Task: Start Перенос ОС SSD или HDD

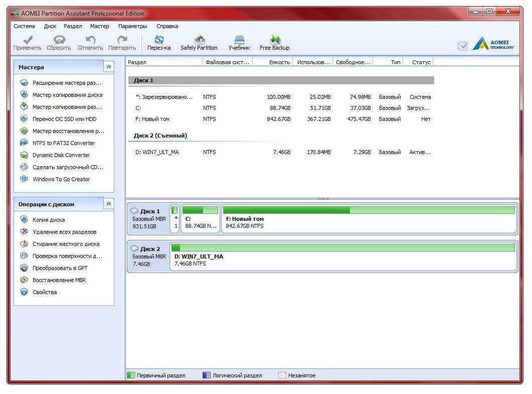Action: tap(58, 119)
